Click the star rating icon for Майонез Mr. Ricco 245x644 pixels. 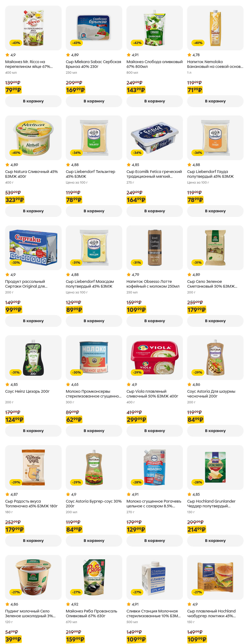coord(7,55)
